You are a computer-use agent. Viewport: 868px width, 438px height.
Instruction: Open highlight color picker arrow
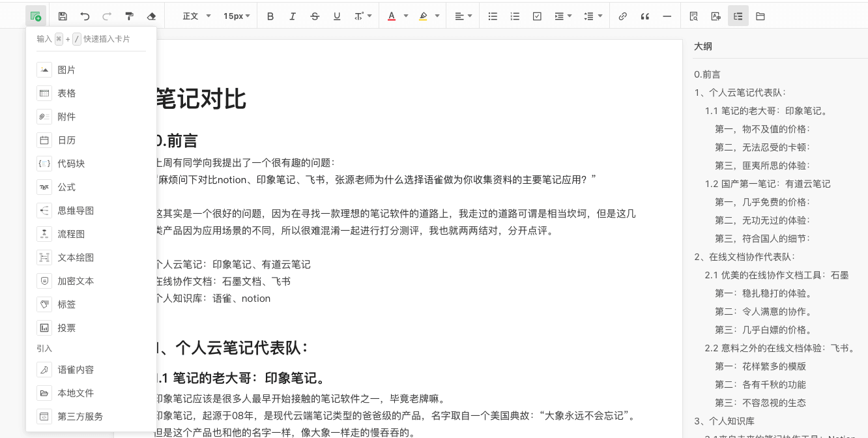tap(437, 16)
